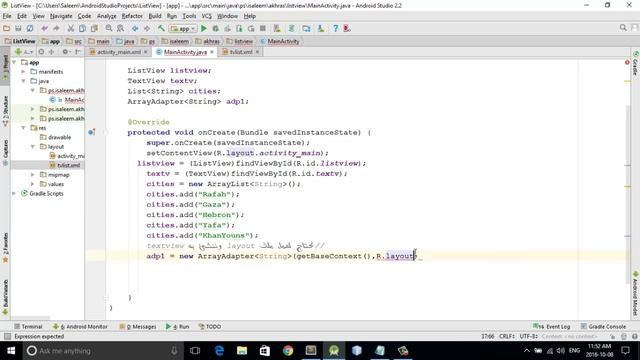Expand the Gradle Scripts node
This screenshot has width=640, height=360.
[x=14, y=193]
